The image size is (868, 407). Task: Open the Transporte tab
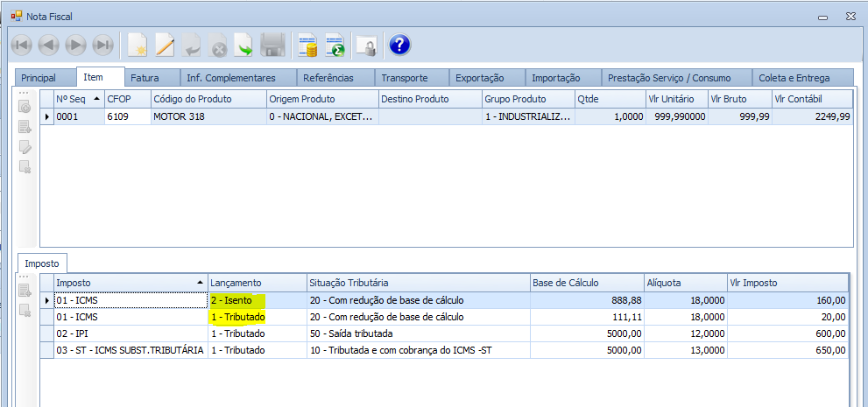pos(405,78)
